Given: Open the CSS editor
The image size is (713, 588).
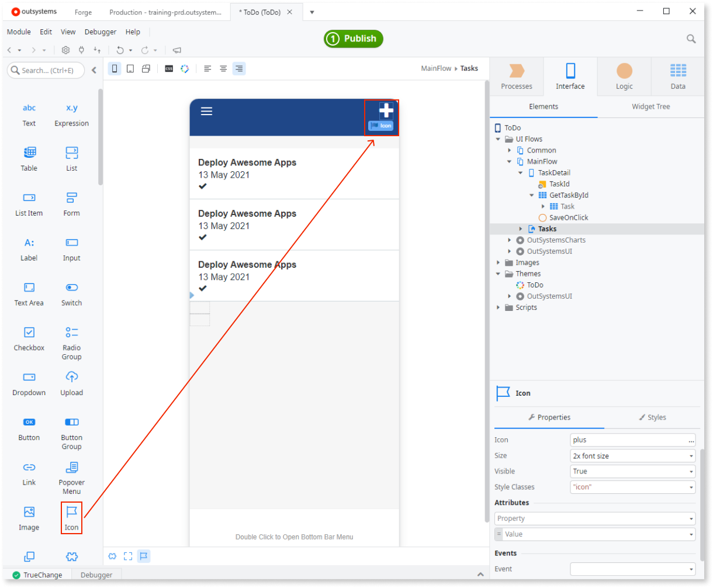Looking at the screenshot, I should [x=168, y=68].
